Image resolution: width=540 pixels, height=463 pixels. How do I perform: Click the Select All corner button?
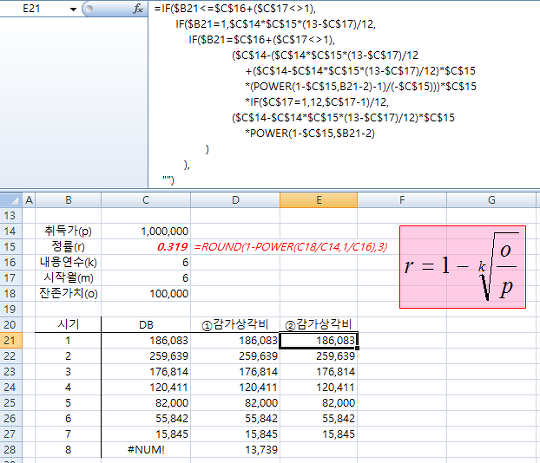(11, 200)
